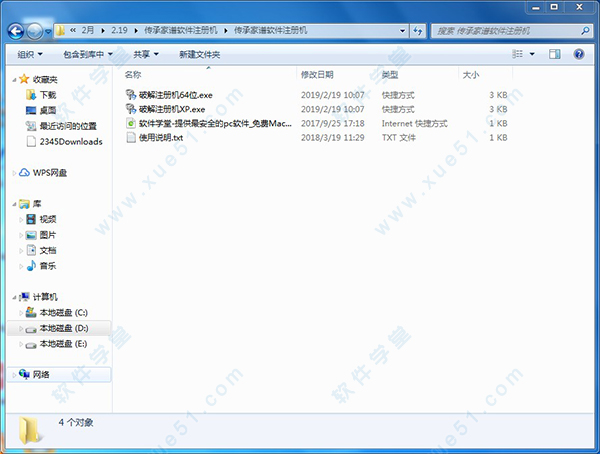Select the 破解注册机XP.exe file icon
600x454 pixels.
131,109
